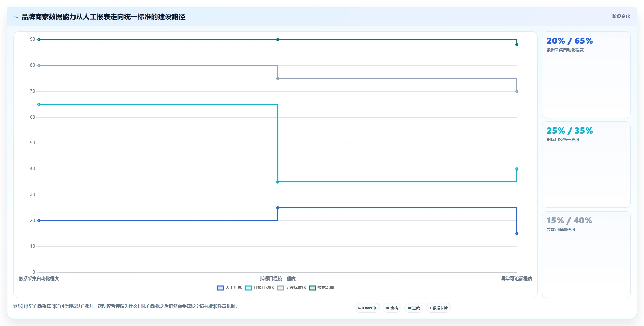This screenshot has height=326, width=644.
Task: Open the 15% / 40% 异常可追溯程度 card
Action: [x=586, y=255]
